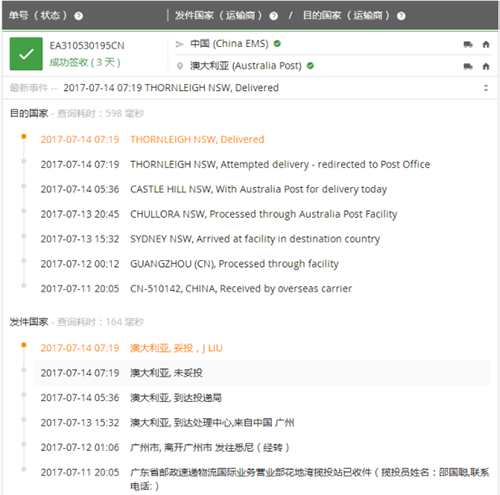The height and width of the screenshot is (495, 500).
Task: Click the help icon beside 单号 (状态)
Action: (x=78, y=16)
